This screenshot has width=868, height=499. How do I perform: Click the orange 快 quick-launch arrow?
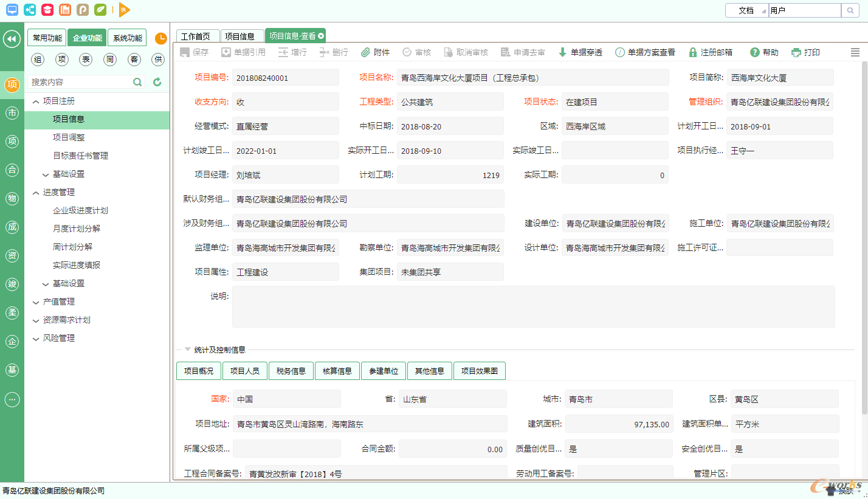click(125, 10)
